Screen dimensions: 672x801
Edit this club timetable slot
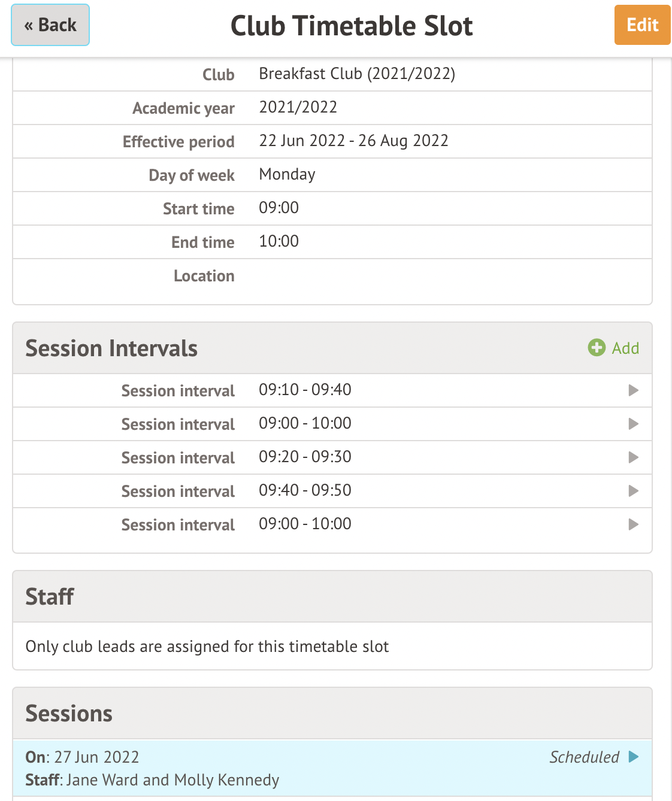click(642, 25)
